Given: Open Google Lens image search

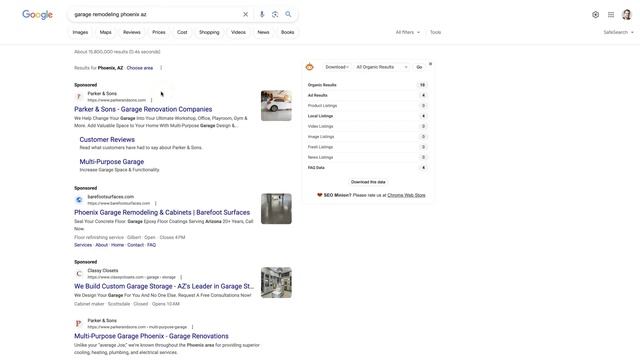Looking at the screenshot, I should pos(275,14).
